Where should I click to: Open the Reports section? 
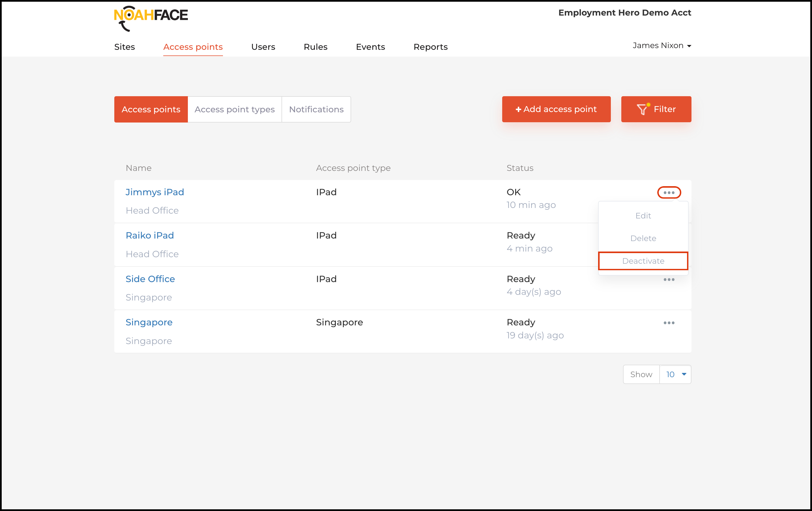430,47
